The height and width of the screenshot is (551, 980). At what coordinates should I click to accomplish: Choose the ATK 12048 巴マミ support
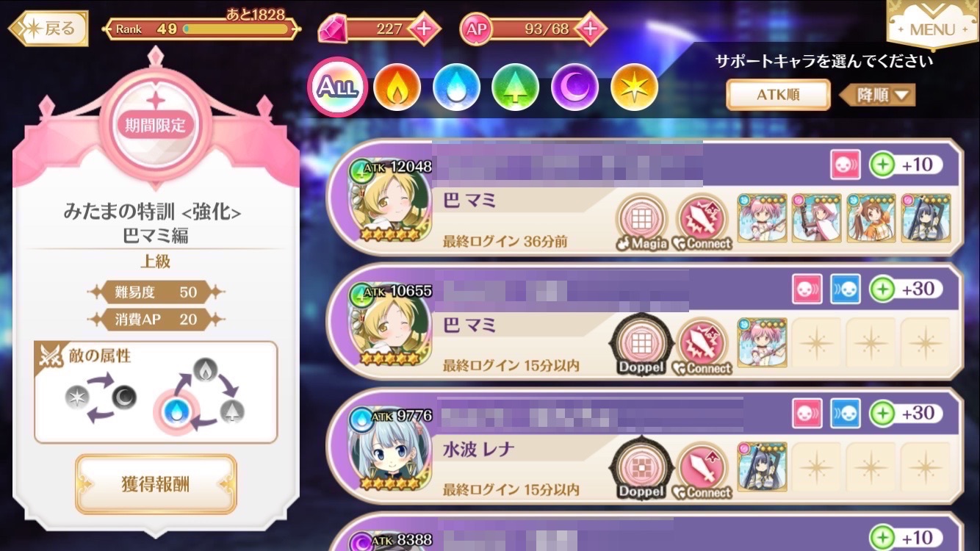(x=646, y=197)
